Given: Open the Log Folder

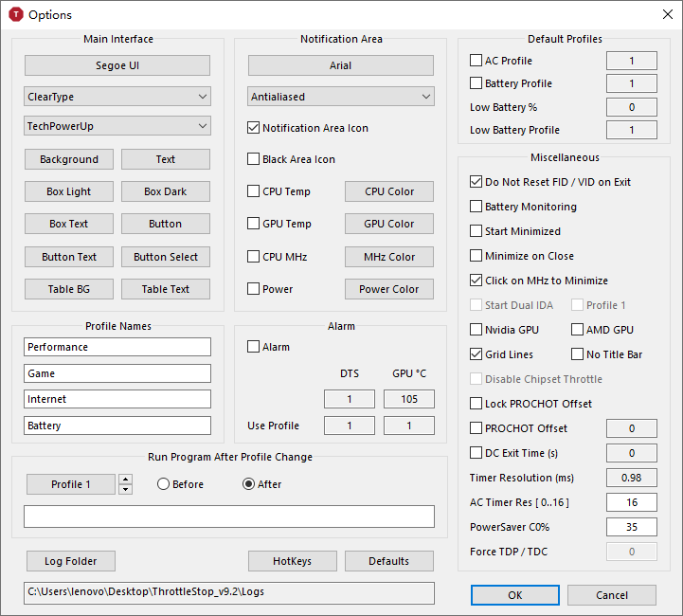Looking at the screenshot, I should pyautogui.click(x=70, y=561).
